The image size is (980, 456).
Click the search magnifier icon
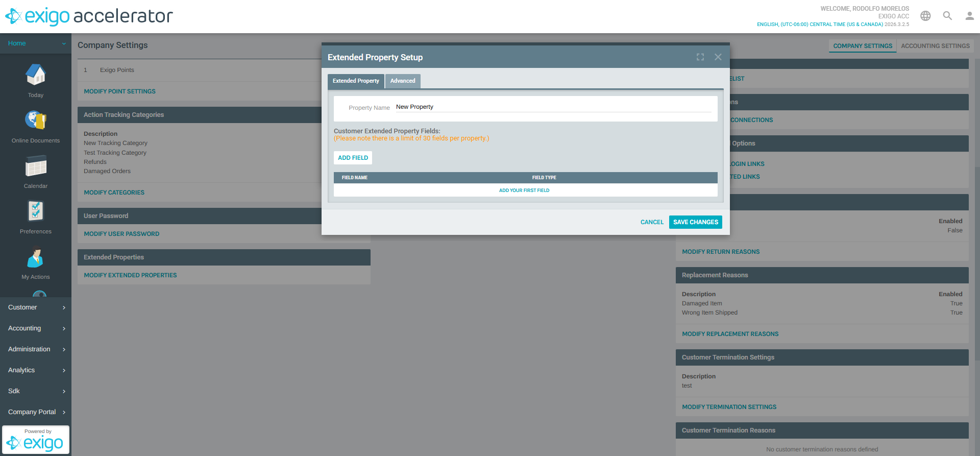pos(947,16)
